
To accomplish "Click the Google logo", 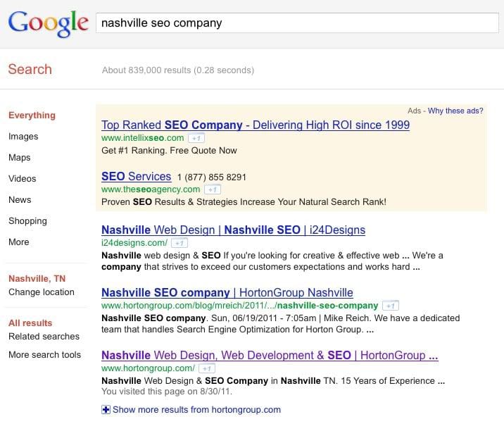I will point(47,25).
